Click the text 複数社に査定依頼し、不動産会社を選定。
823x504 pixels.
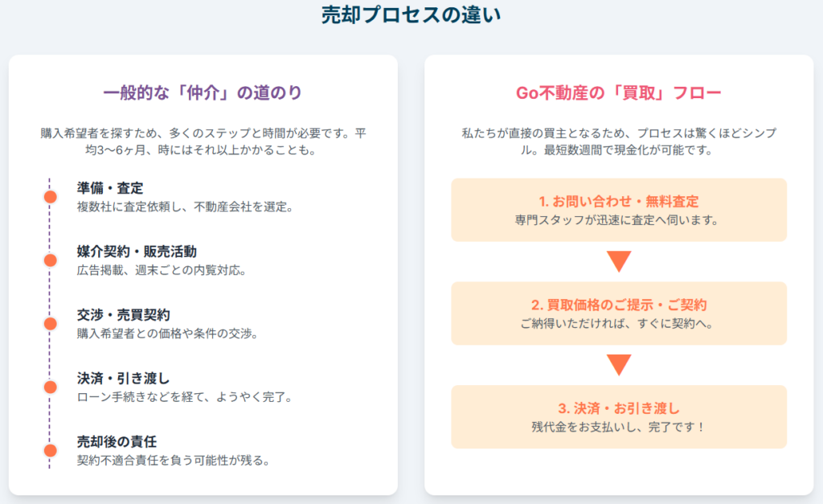(186, 207)
